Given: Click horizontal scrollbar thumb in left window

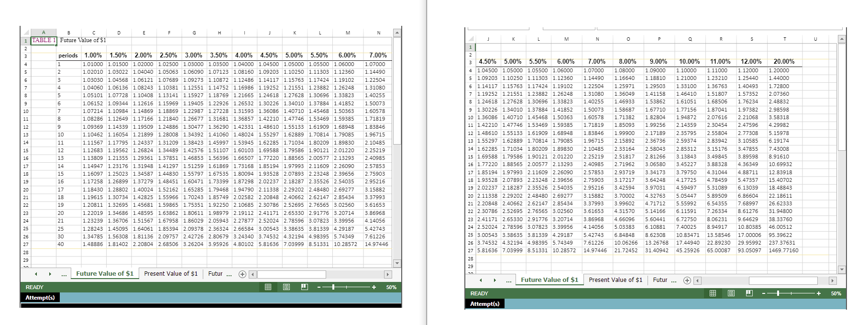Looking at the screenshot, I should [x=292, y=274].
